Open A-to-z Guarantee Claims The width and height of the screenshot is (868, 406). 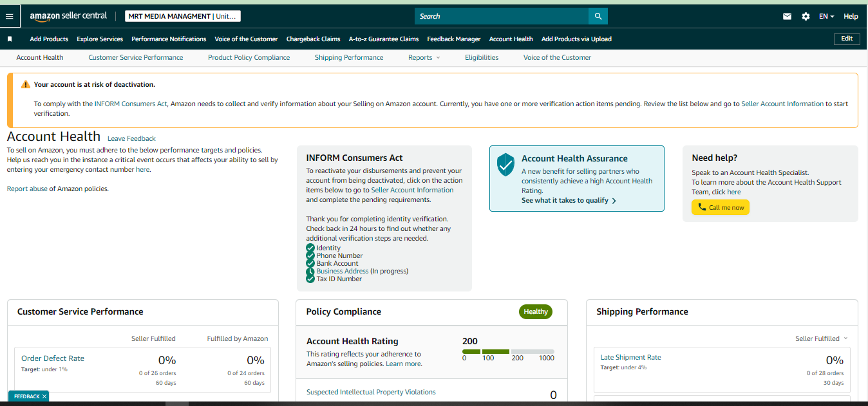(x=384, y=39)
